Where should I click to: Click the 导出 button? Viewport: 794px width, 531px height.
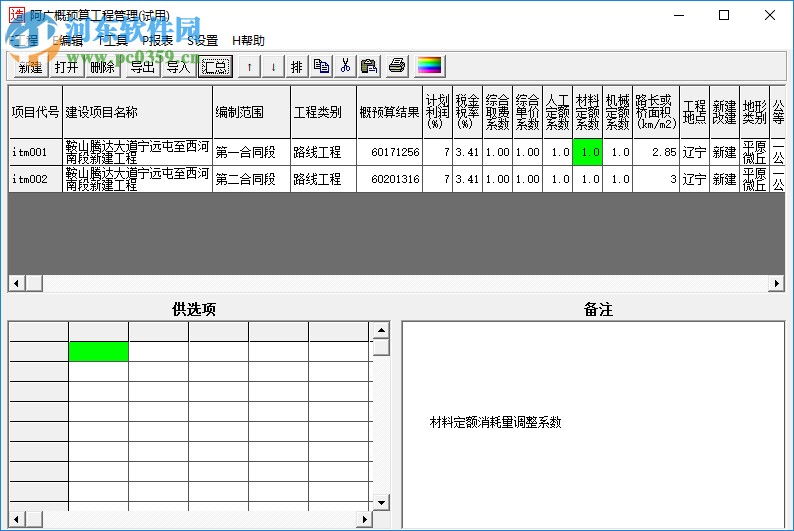[143, 66]
